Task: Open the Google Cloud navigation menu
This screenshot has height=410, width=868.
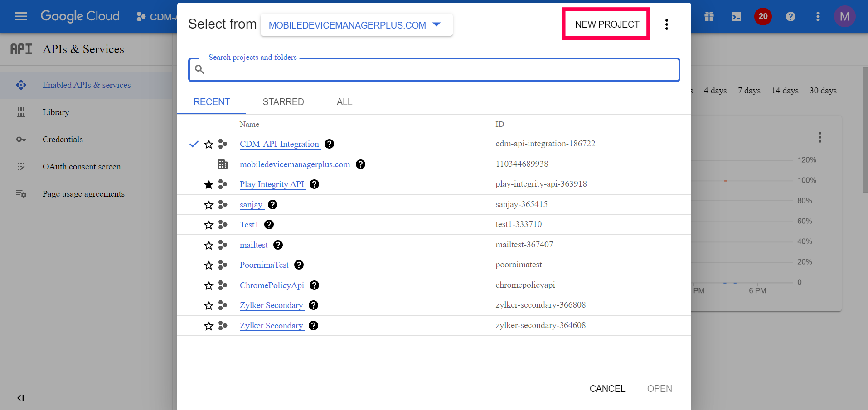Action: [x=21, y=17]
